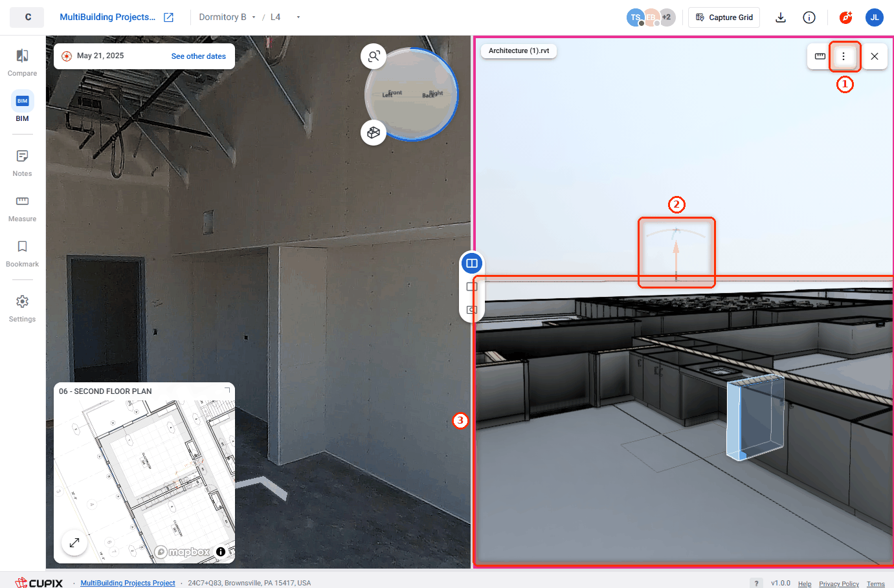Click the download icon in top bar
The image size is (894, 588).
pos(781,17)
